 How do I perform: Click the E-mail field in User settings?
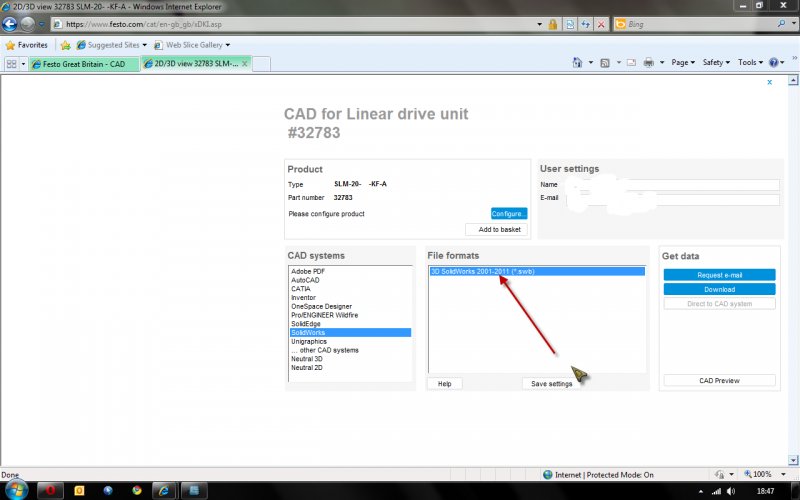[672, 199]
